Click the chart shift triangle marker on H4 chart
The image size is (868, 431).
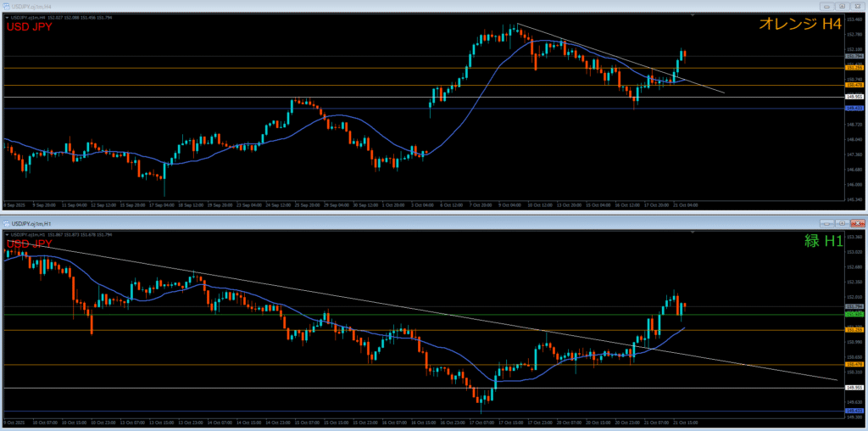click(x=693, y=15)
